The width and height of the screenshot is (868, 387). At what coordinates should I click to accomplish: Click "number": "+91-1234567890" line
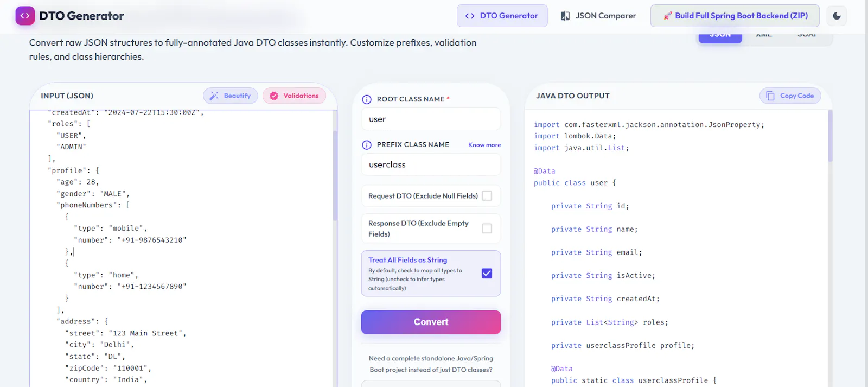coord(130,287)
